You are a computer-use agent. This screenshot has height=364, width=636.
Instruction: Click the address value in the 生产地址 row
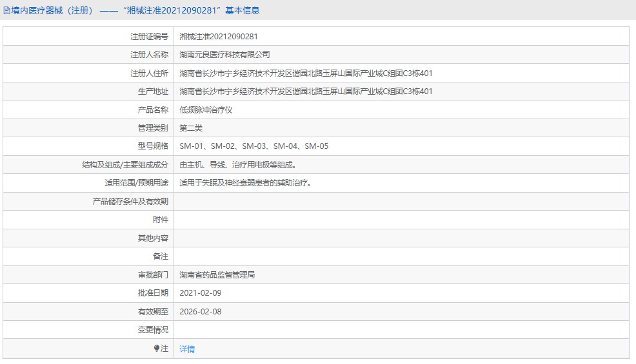(x=306, y=91)
